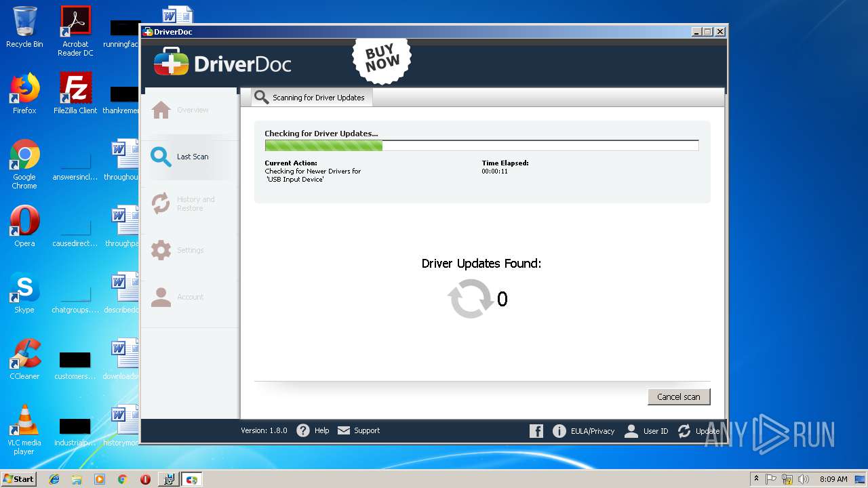Open the media player taskbar icon
The height and width of the screenshot is (488, 868).
100,479
